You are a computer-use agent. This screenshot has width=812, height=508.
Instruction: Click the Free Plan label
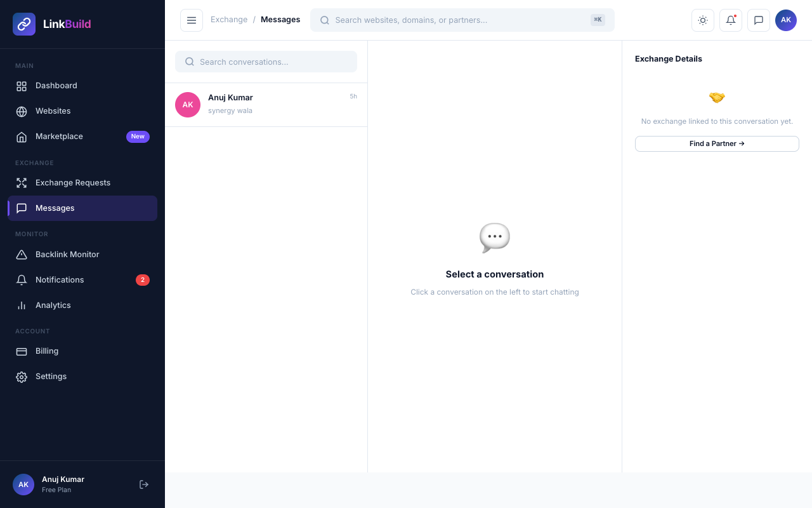coord(56,490)
